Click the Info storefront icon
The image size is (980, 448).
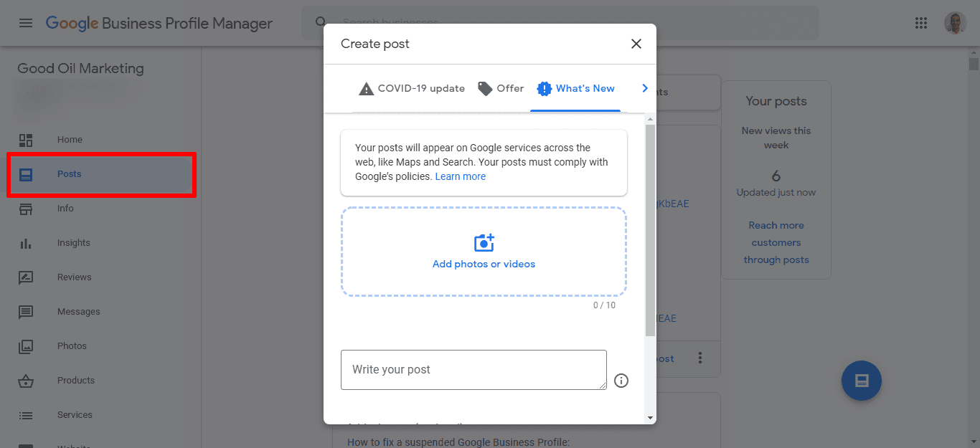[x=26, y=209]
